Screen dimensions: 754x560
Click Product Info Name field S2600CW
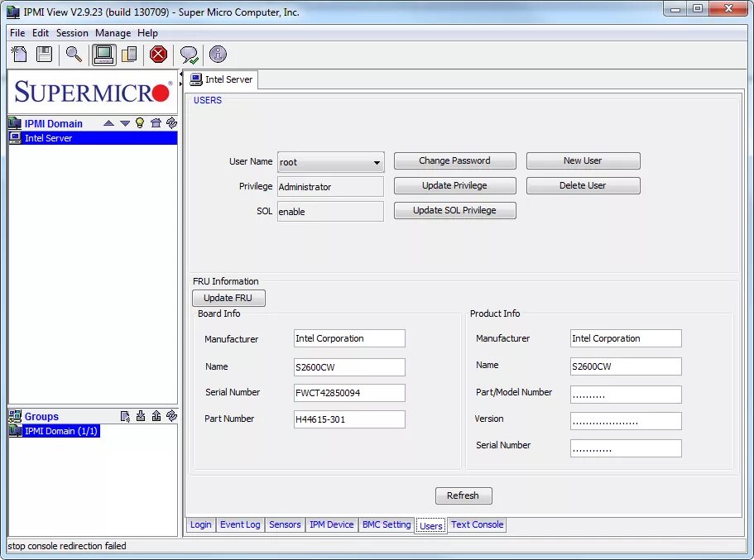point(626,366)
